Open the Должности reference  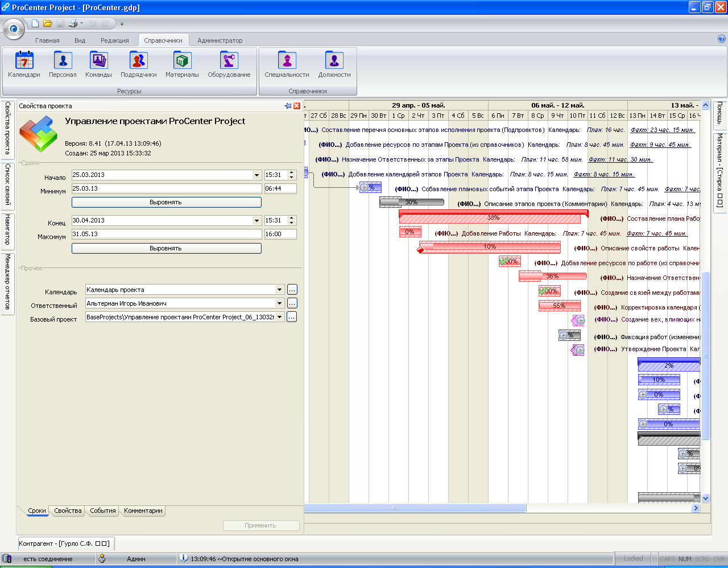click(334, 64)
